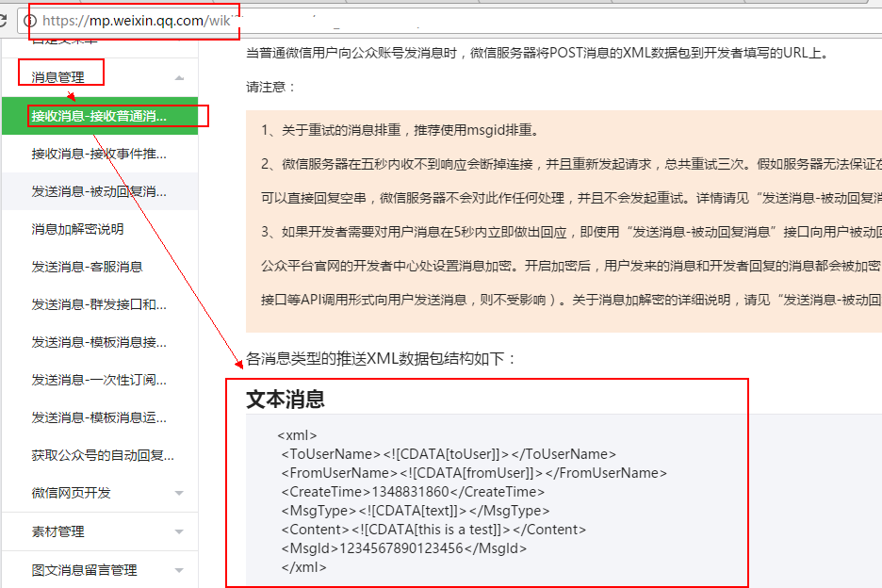Click the 文本消息 section heading

286,399
